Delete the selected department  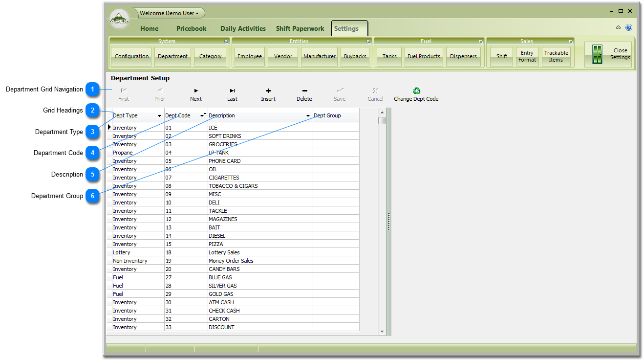pos(304,91)
